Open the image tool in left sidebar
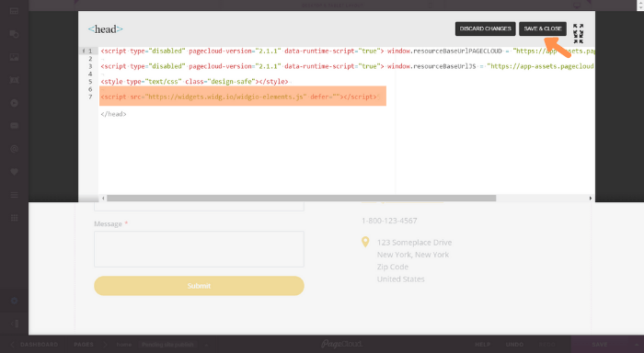 [14, 57]
